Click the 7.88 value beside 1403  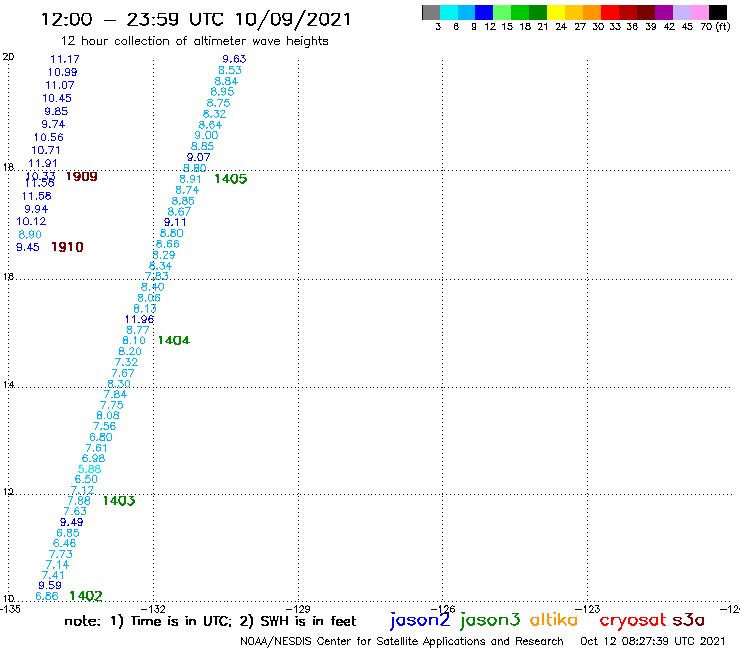pyautogui.click(x=79, y=501)
